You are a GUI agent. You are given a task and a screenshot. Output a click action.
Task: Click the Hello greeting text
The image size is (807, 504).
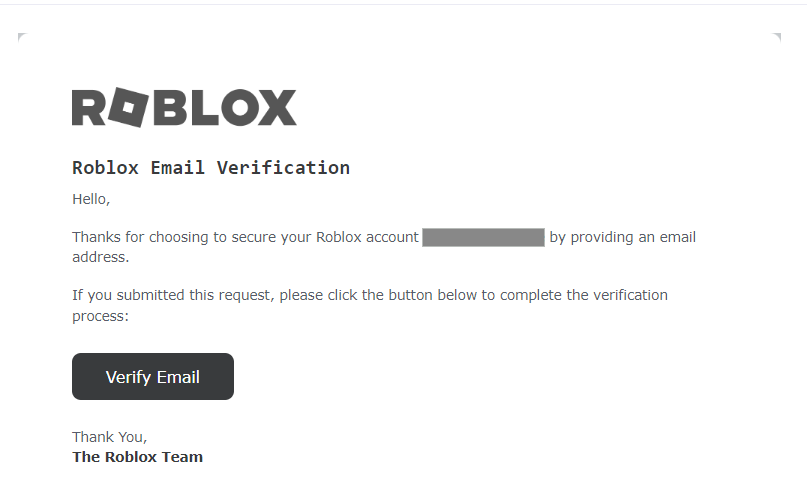pyautogui.click(x=91, y=199)
